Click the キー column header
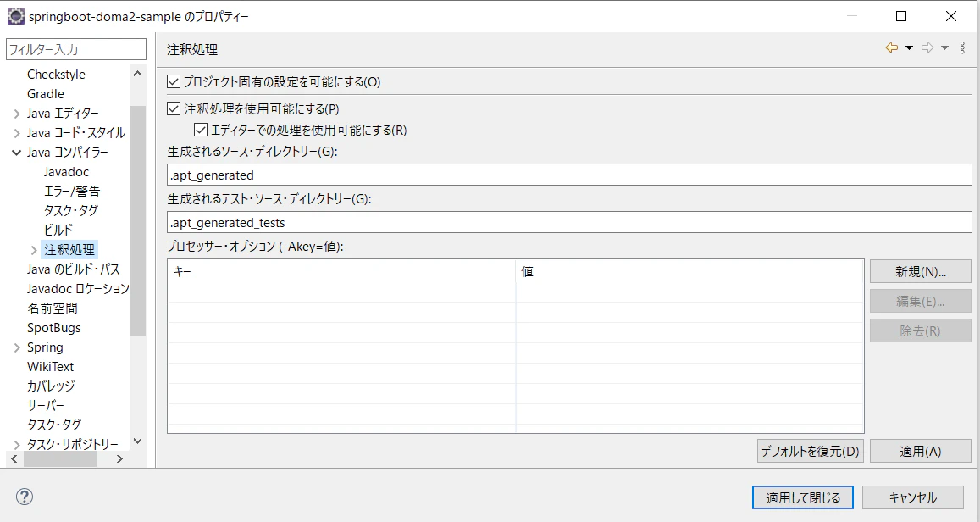 tap(342, 272)
